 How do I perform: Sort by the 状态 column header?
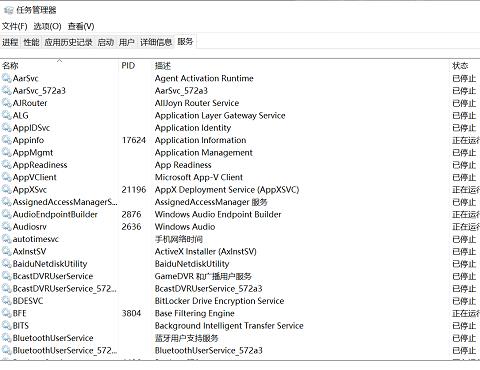click(460, 66)
